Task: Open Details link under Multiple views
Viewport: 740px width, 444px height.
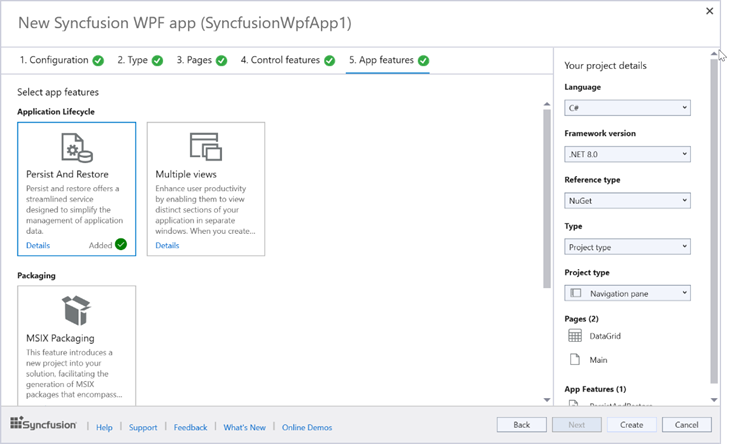Action: [x=167, y=245]
